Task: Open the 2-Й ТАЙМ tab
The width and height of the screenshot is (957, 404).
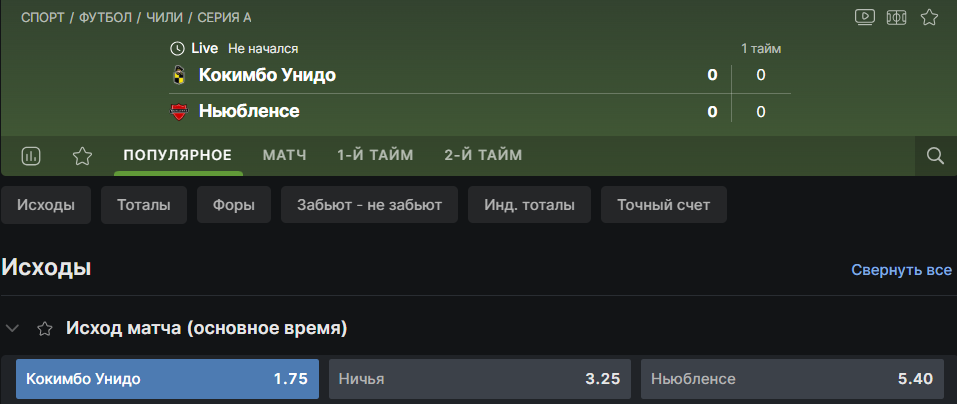Action: tap(483, 155)
